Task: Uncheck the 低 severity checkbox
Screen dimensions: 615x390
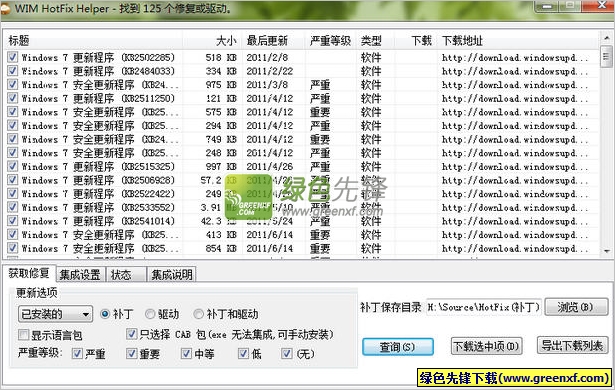Action: tap(244, 354)
